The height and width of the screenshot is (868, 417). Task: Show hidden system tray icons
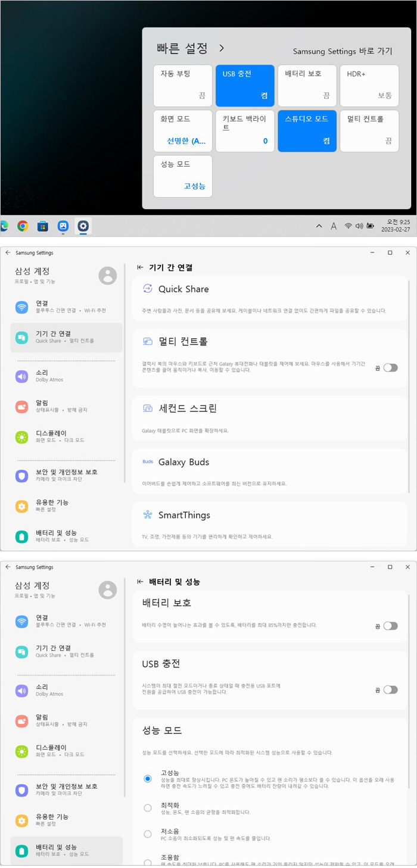(319, 226)
